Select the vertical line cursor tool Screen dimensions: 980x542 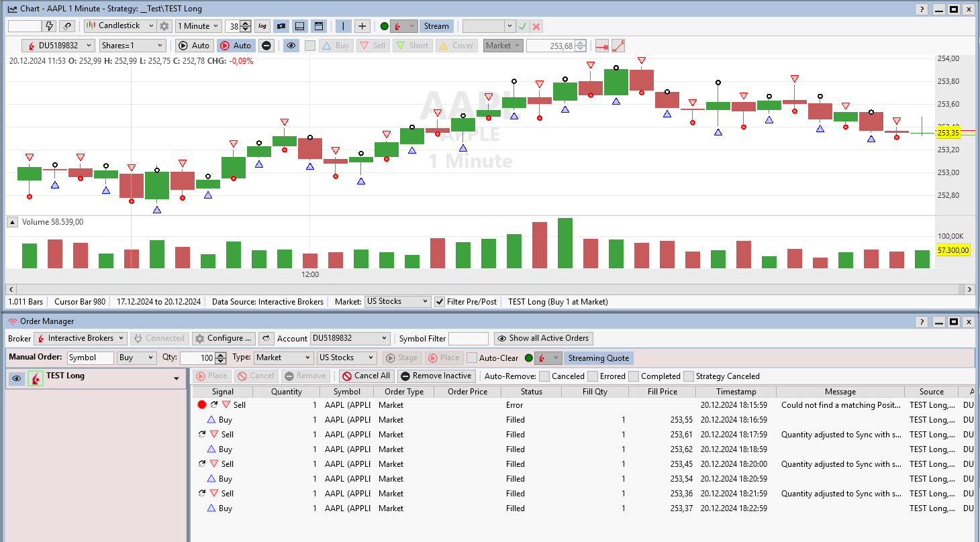pos(343,26)
